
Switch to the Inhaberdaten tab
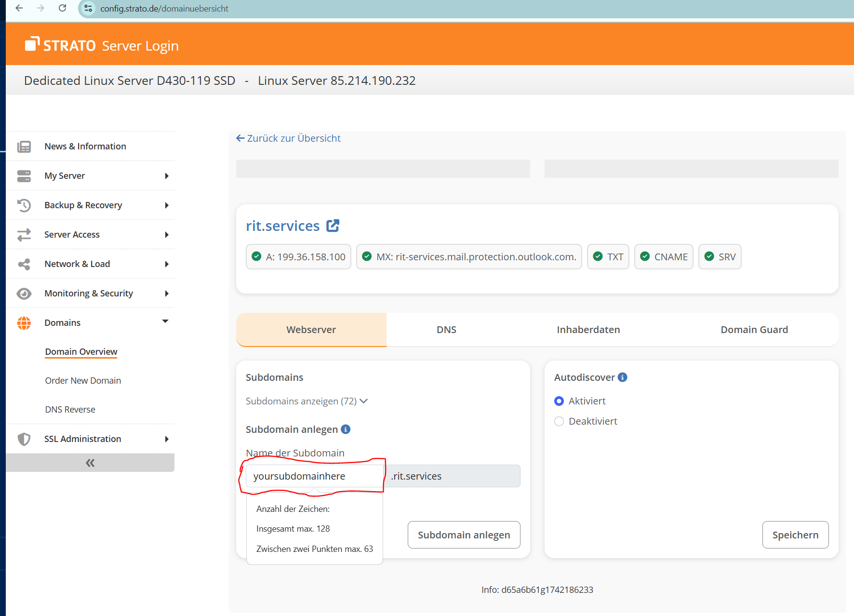click(588, 330)
